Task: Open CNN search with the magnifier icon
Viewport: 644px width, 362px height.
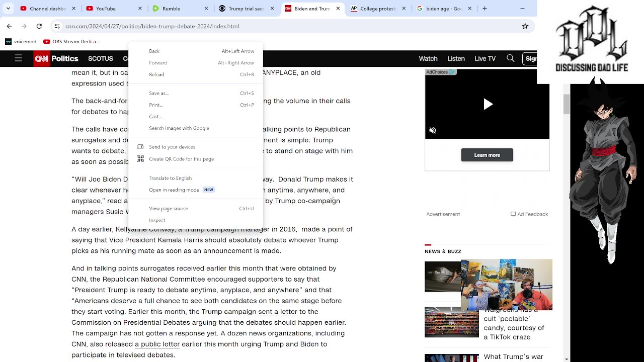Action: (x=511, y=58)
